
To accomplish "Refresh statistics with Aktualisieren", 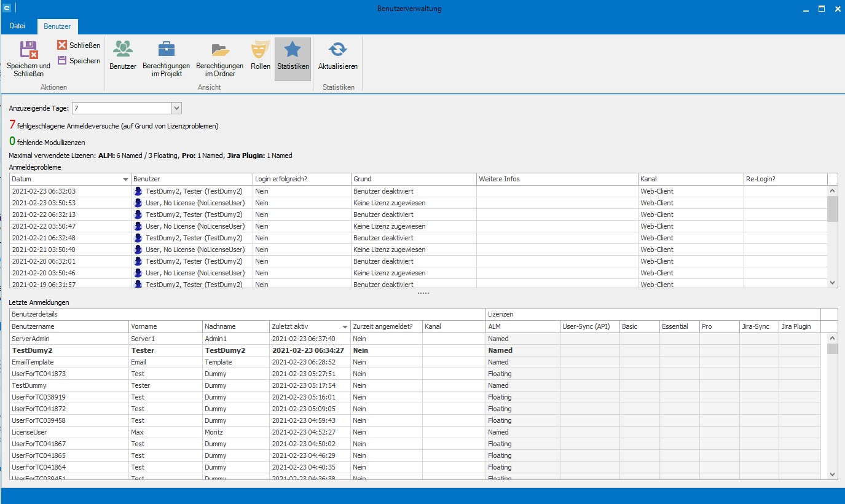I will tap(337, 50).
